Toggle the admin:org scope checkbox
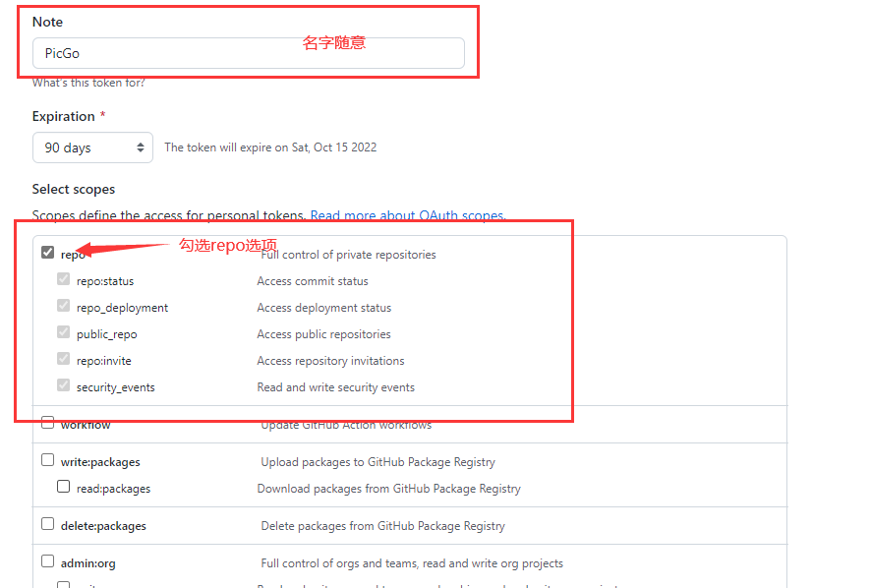 tap(47, 561)
